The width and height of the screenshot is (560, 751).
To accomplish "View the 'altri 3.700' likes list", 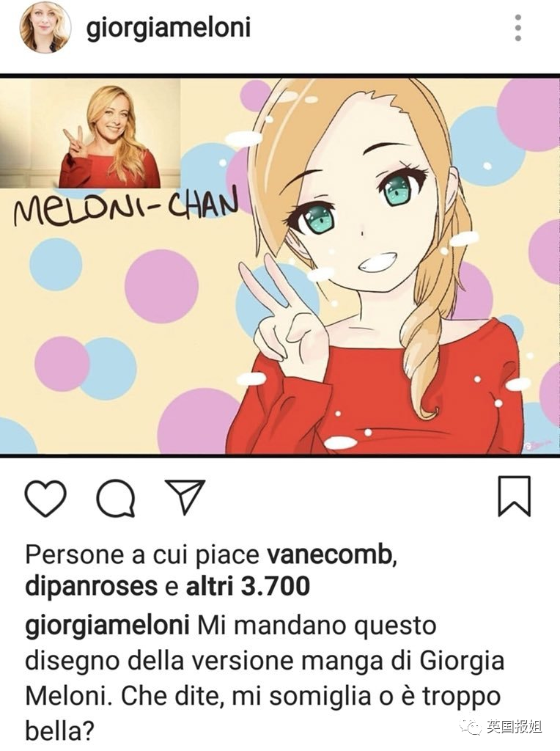I will pyautogui.click(x=248, y=586).
